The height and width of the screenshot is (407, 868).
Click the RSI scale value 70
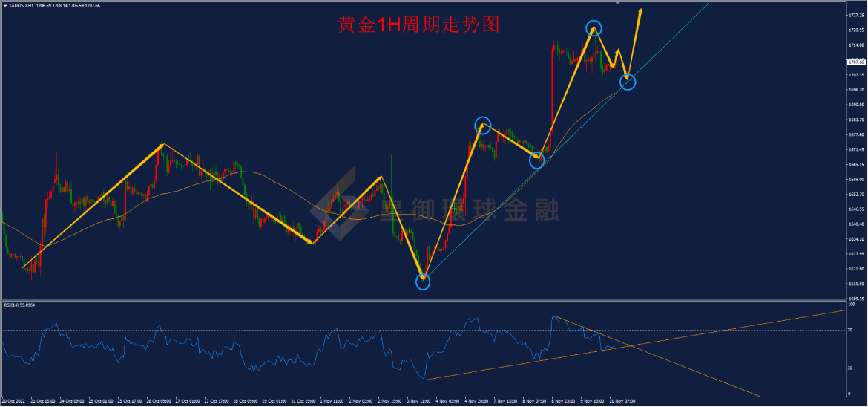click(851, 331)
